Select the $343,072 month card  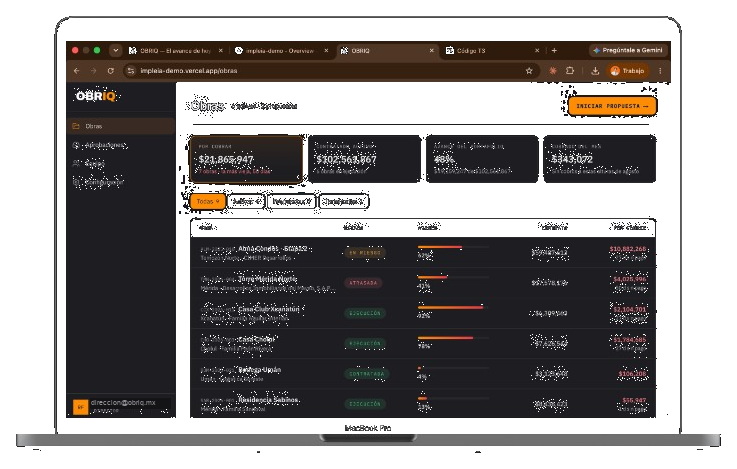coord(600,159)
